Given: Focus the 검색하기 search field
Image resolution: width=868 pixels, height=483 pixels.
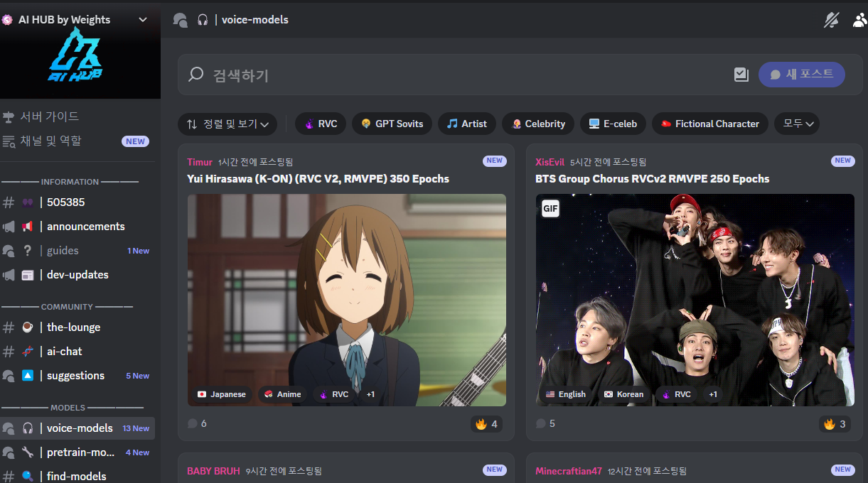Looking at the screenshot, I should [455, 75].
